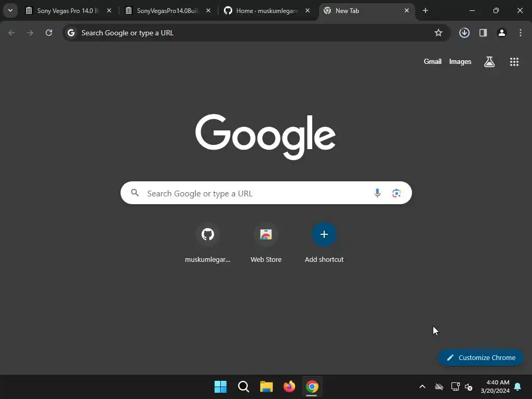Image resolution: width=532 pixels, height=399 pixels.
Task: Close the GitHub Home tab
Action: (308, 10)
